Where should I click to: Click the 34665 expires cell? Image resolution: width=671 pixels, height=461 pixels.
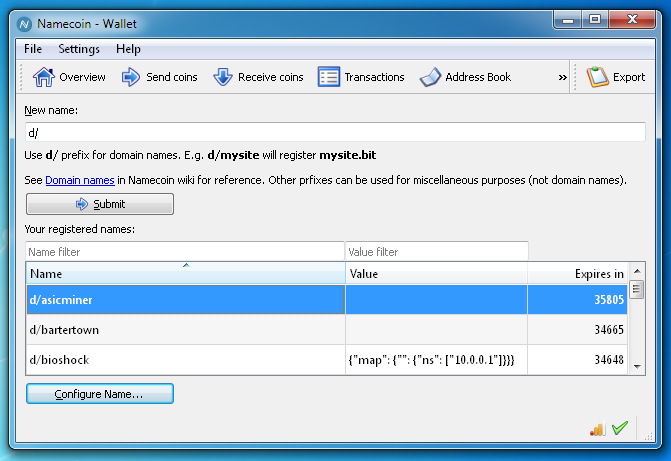577,330
